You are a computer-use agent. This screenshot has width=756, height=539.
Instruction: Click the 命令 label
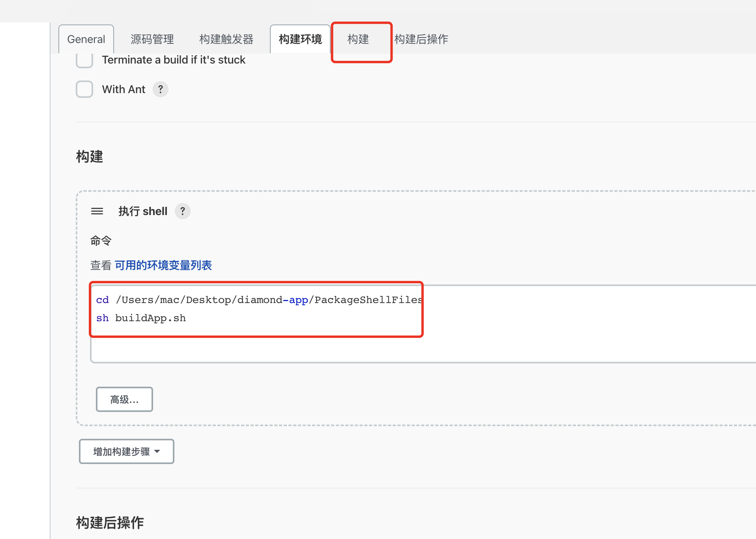101,241
